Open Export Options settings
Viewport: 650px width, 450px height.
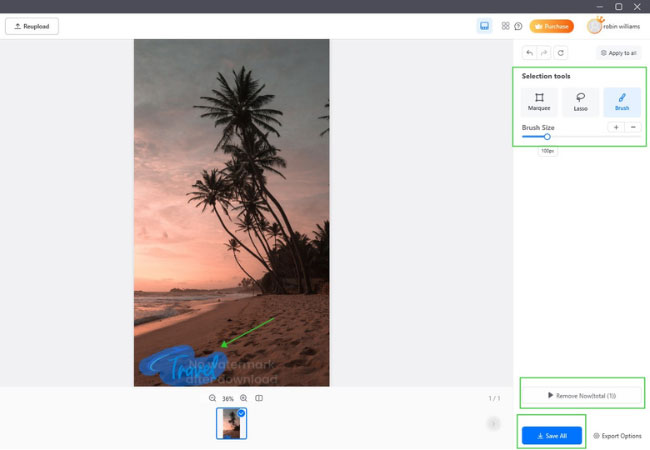click(617, 436)
